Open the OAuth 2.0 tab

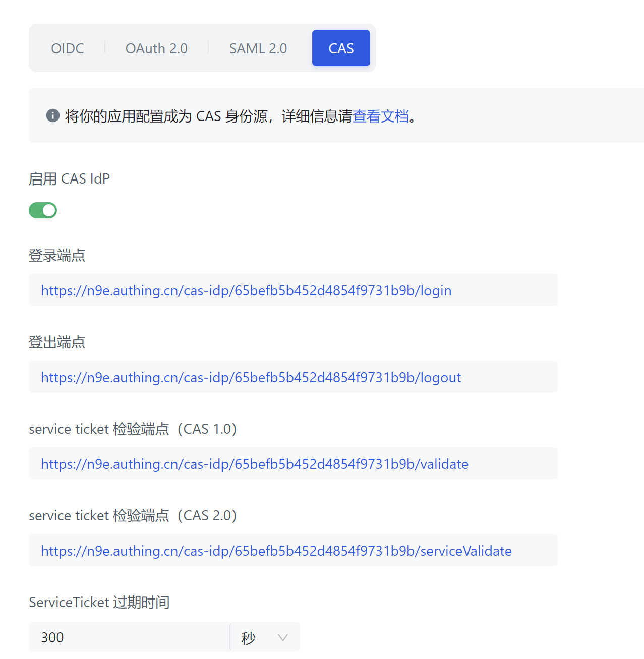click(156, 48)
